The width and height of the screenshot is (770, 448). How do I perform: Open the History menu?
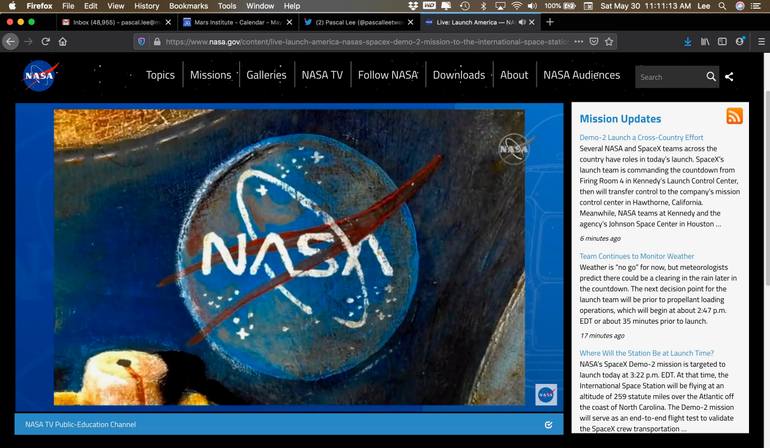tap(146, 6)
